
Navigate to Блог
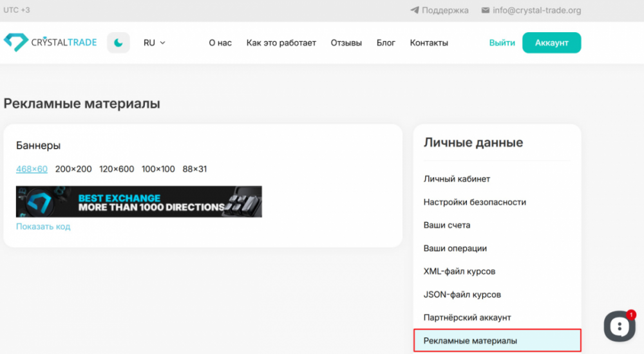386,43
